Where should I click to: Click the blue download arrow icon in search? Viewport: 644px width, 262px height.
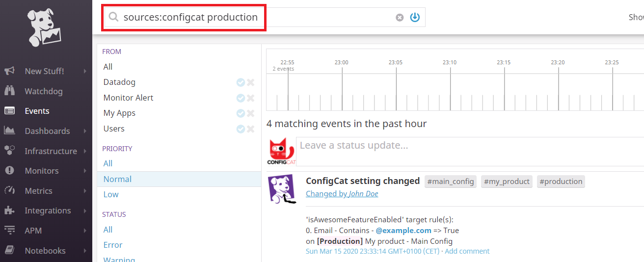(x=415, y=17)
